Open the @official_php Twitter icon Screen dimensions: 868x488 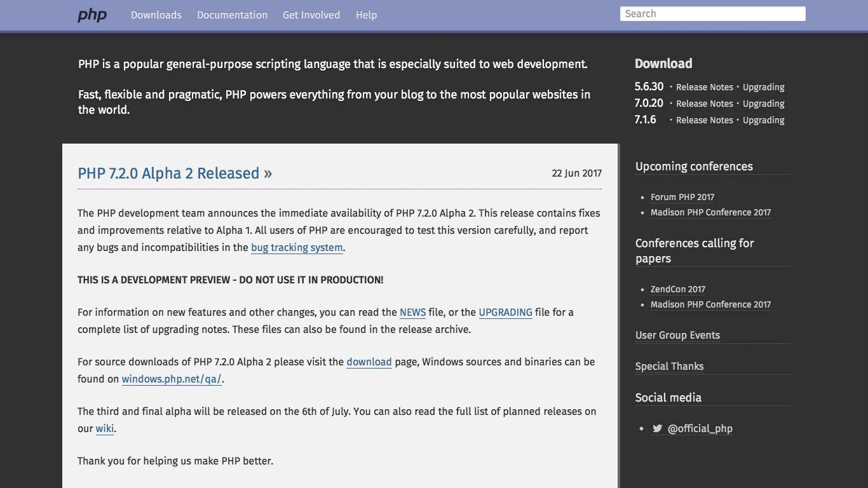pos(658,428)
